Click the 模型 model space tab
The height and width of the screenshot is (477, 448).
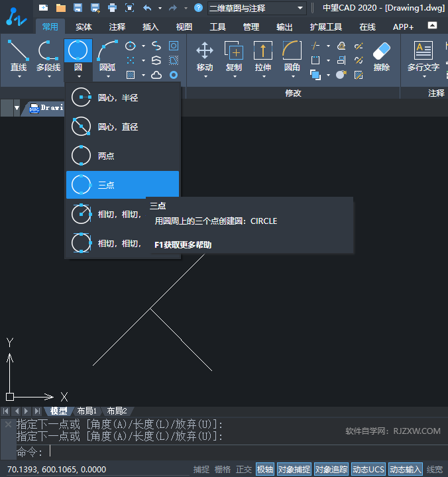click(x=59, y=411)
